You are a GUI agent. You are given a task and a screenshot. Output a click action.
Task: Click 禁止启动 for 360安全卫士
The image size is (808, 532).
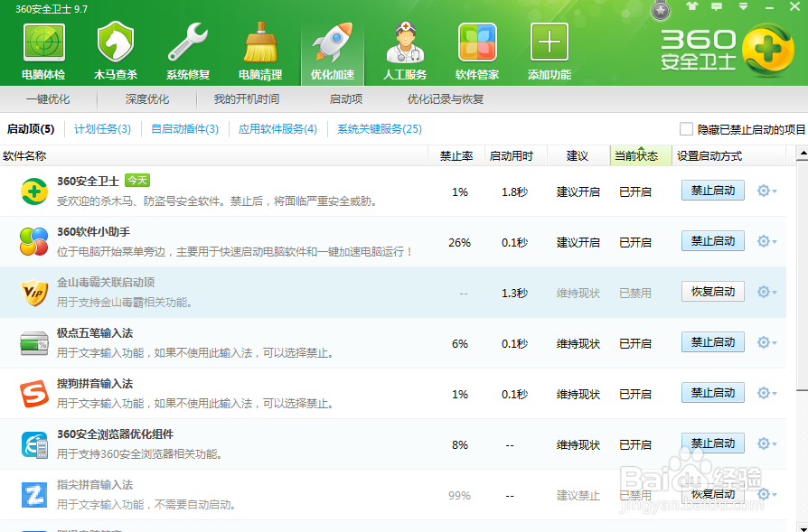tap(713, 191)
